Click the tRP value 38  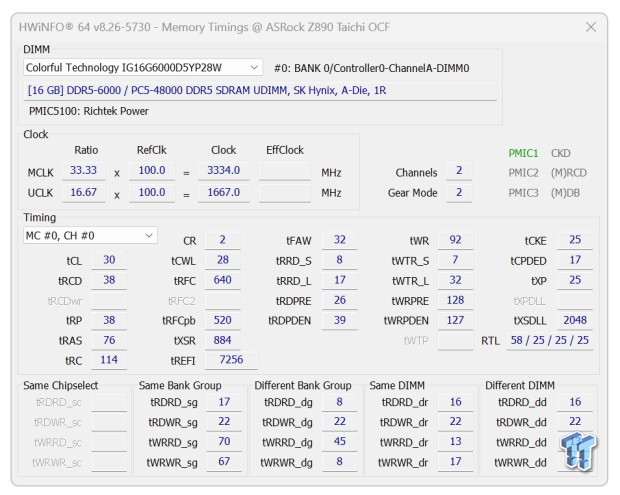coord(109,320)
